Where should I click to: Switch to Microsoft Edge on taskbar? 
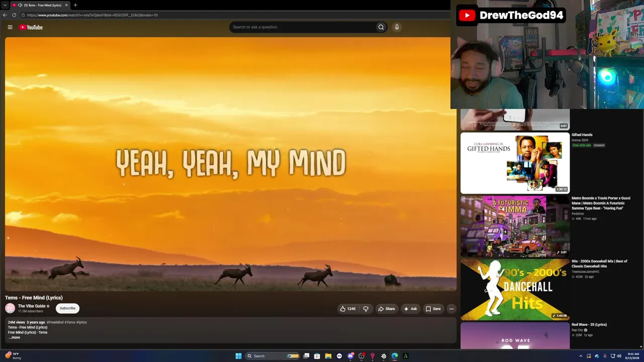tap(394, 356)
